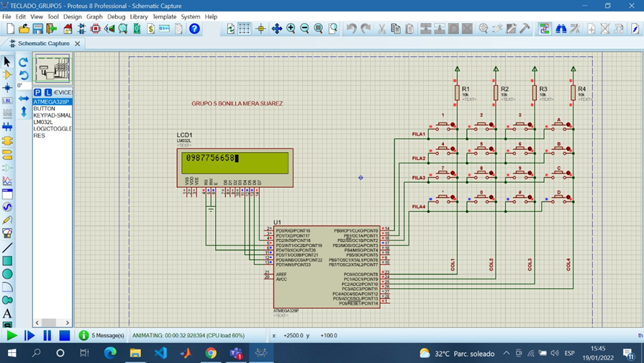Click the blue Help question mark icon
The width and height of the screenshot is (644, 363).
[194, 29]
